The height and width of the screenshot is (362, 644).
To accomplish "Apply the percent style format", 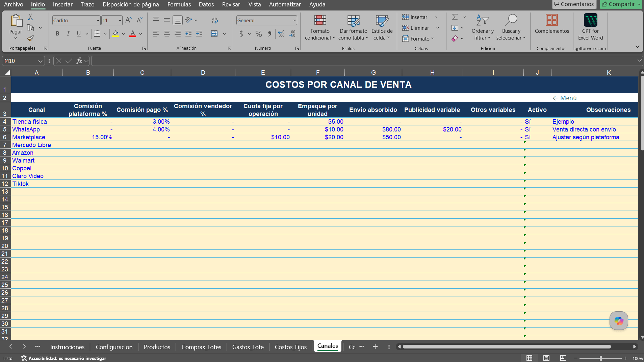I will click(x=259, y=34).
